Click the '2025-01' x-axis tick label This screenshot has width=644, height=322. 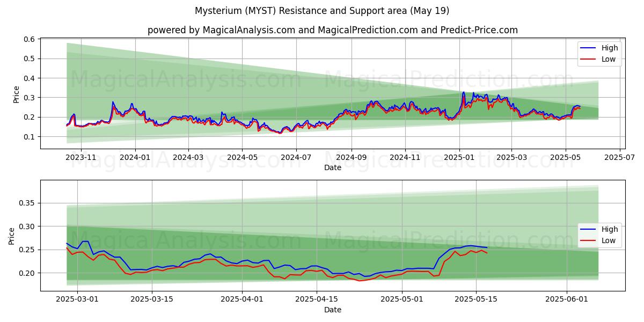pos(459,158)
